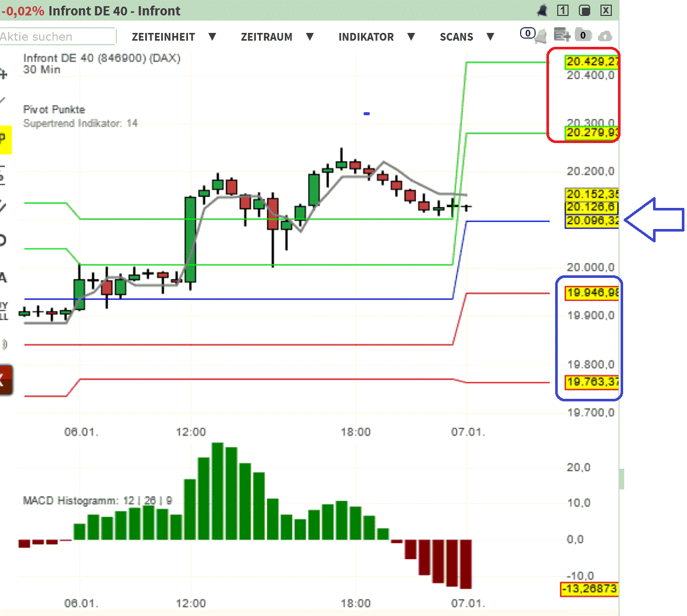Viewport: 687px width, 616px height.
Task: Click the add-note list icon in the toolbar
Action: (x=561, y=34)
